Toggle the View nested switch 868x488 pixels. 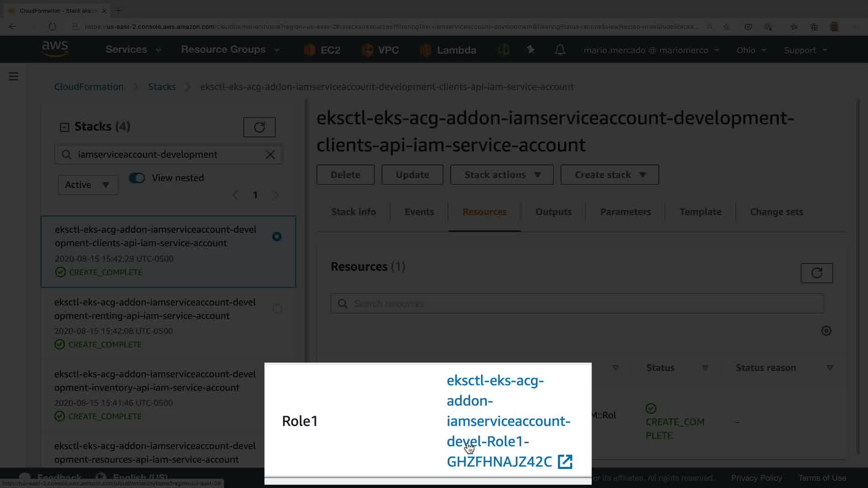[x=137, y=178]
